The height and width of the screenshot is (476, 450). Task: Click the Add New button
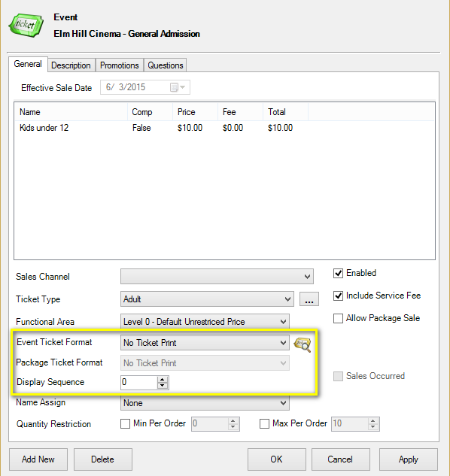coord(38,459)
